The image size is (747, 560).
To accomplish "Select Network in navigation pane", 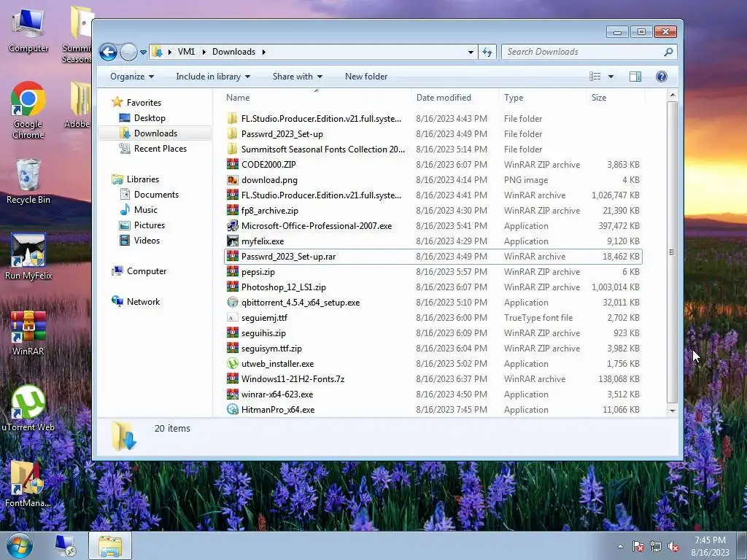I will coord(143,302).
